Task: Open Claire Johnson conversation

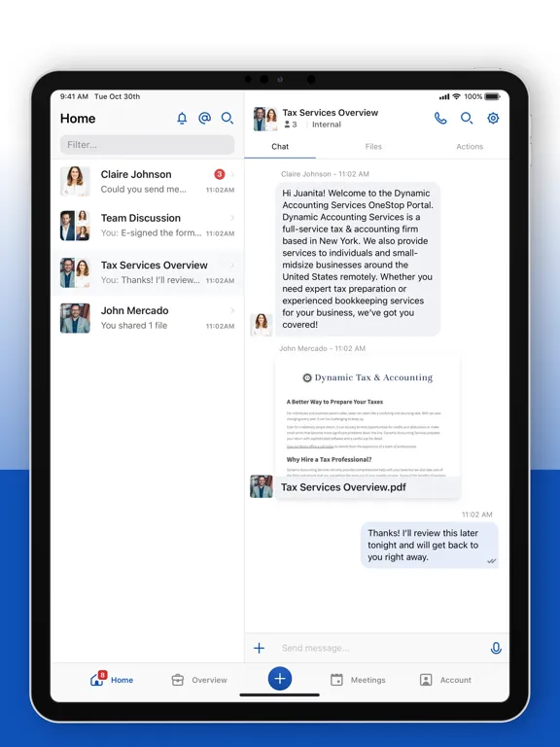Action: click(x=147, y=182)
